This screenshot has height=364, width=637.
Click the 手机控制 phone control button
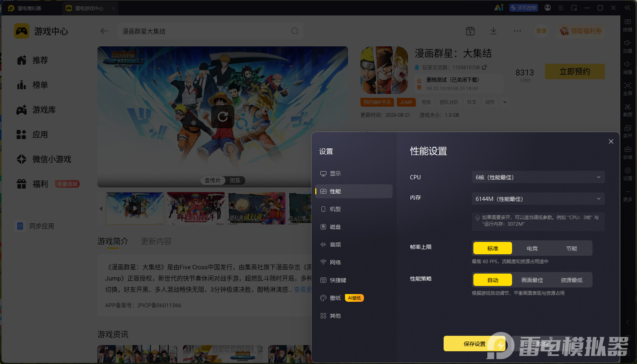[524, 8]
